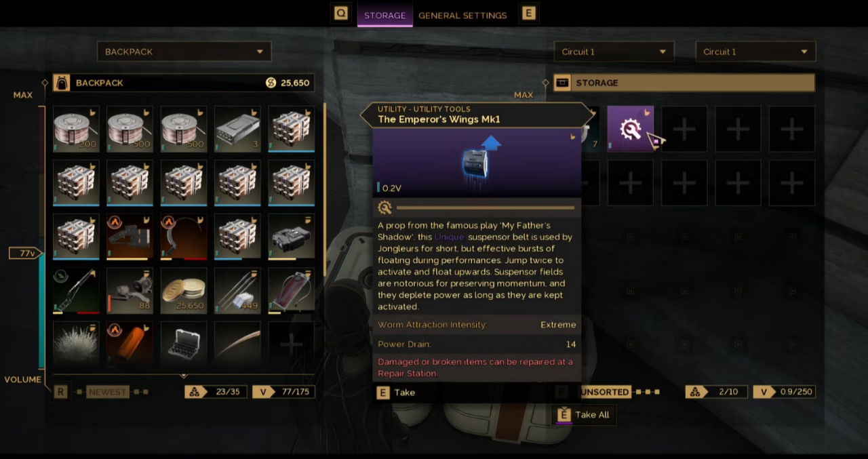Click the 77v volume slider marker

(x=26, y=254)
